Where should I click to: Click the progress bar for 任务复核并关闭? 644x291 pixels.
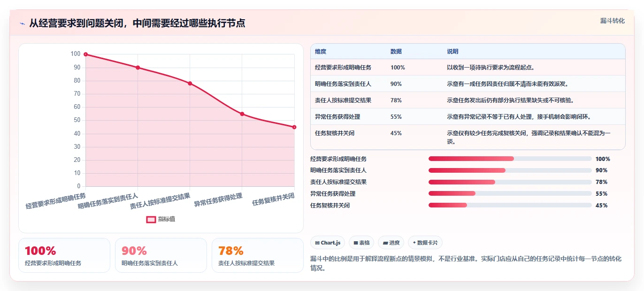[x=510, y=205]
